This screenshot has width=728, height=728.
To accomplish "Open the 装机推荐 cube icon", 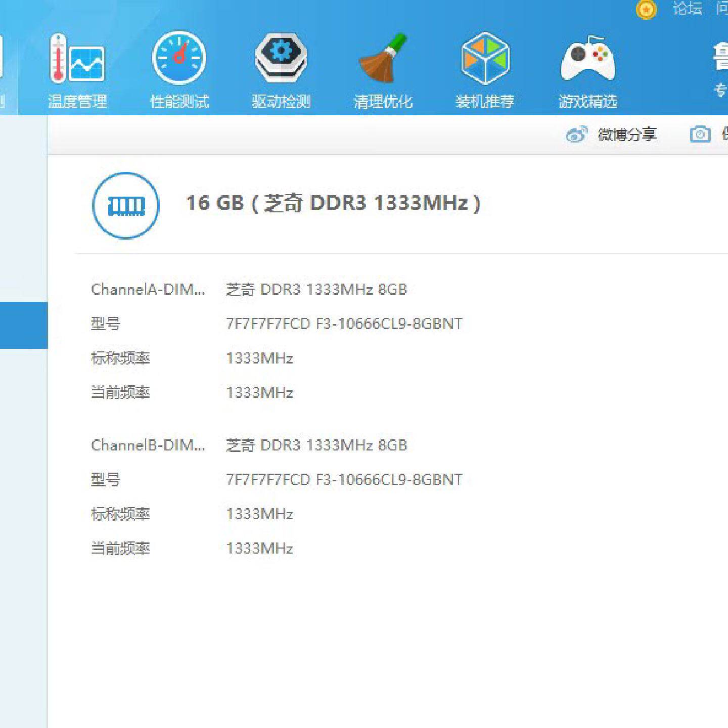I will pyautogui.click(x=485, y=58).
